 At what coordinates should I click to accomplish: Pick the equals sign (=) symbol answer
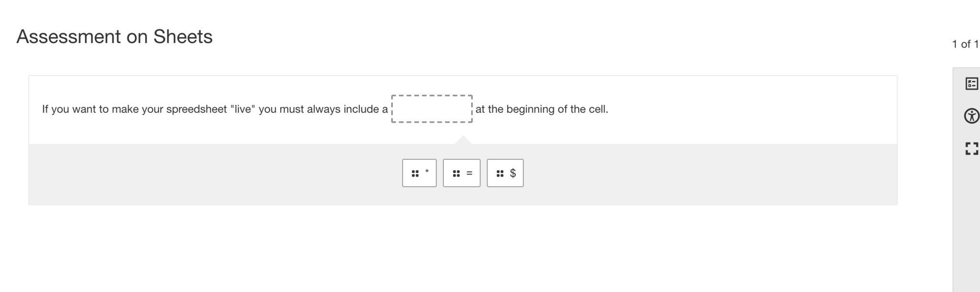point(469,173)
